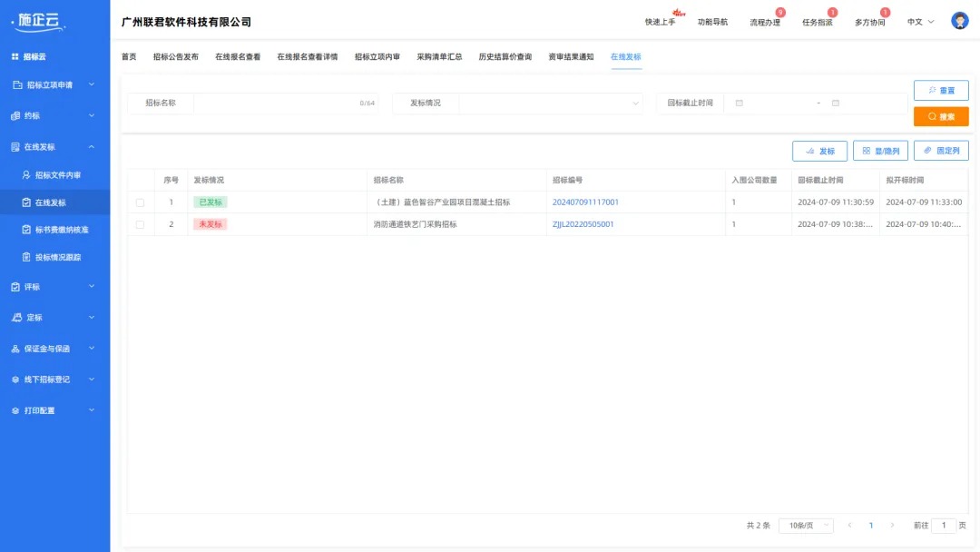Click the 投标情况跟踪 sidebar icon
980x552 pixels.
pos(27,257)
